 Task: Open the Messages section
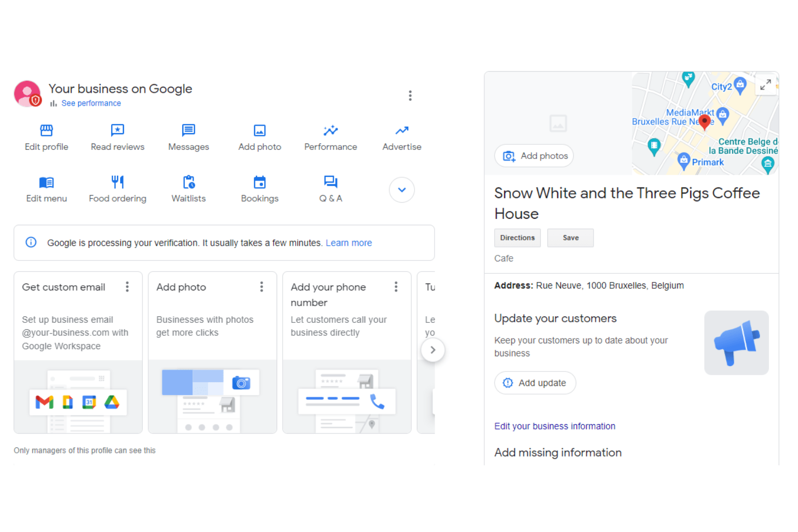click(x=188, y=137)
